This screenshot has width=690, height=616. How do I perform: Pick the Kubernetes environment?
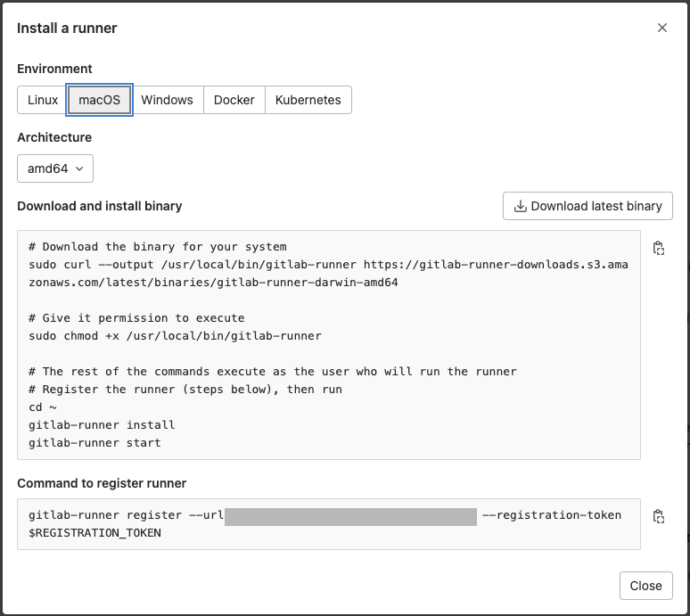308,100
